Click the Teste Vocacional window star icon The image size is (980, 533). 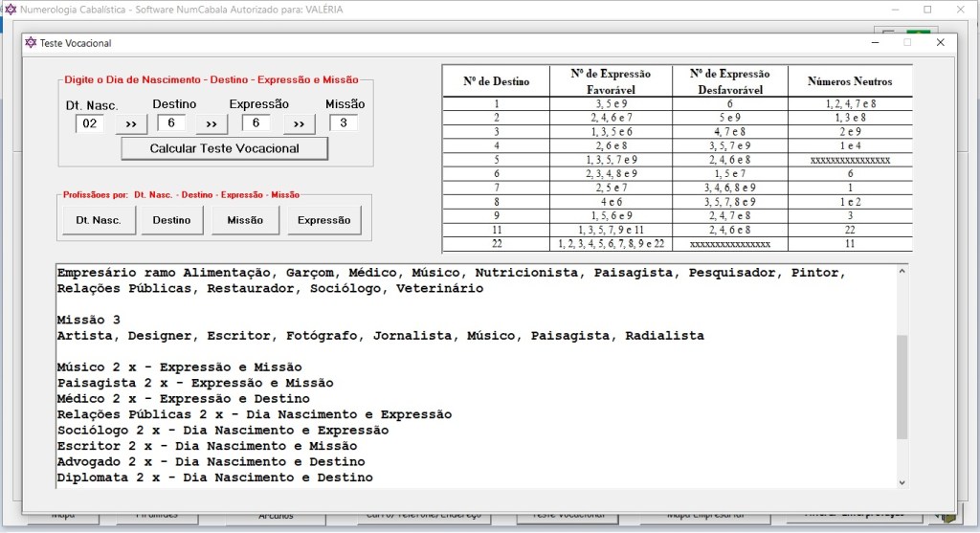(31, 43)
